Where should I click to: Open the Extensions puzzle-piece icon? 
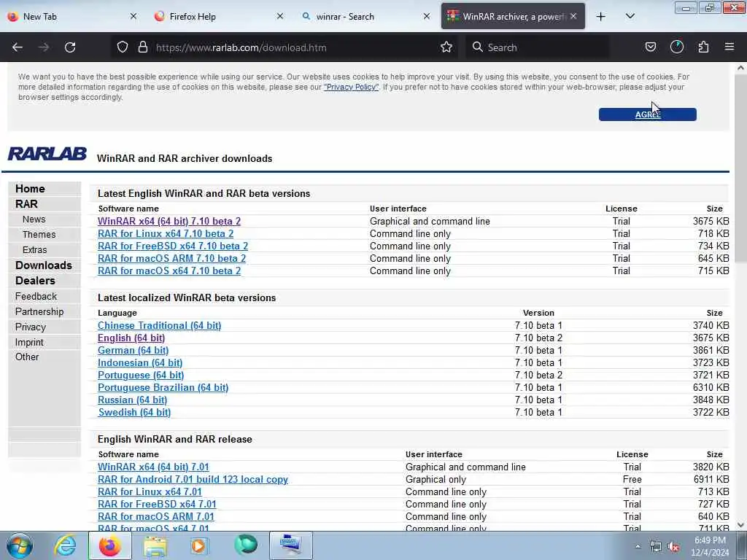(703, 47)
